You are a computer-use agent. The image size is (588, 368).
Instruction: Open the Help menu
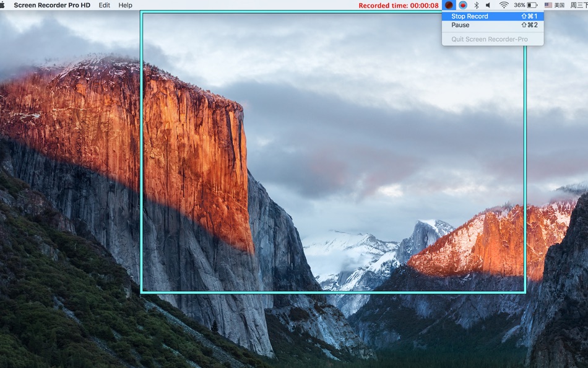click(125, 5)
